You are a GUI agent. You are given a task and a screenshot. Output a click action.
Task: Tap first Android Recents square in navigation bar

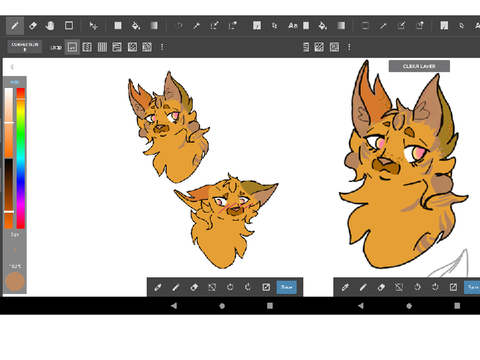tap(270, 306)
